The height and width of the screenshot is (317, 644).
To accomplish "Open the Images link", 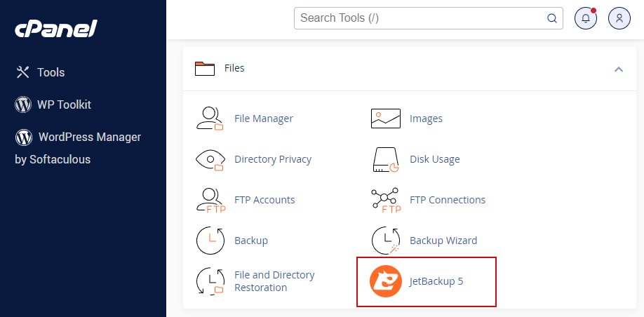I will [426, 119].
